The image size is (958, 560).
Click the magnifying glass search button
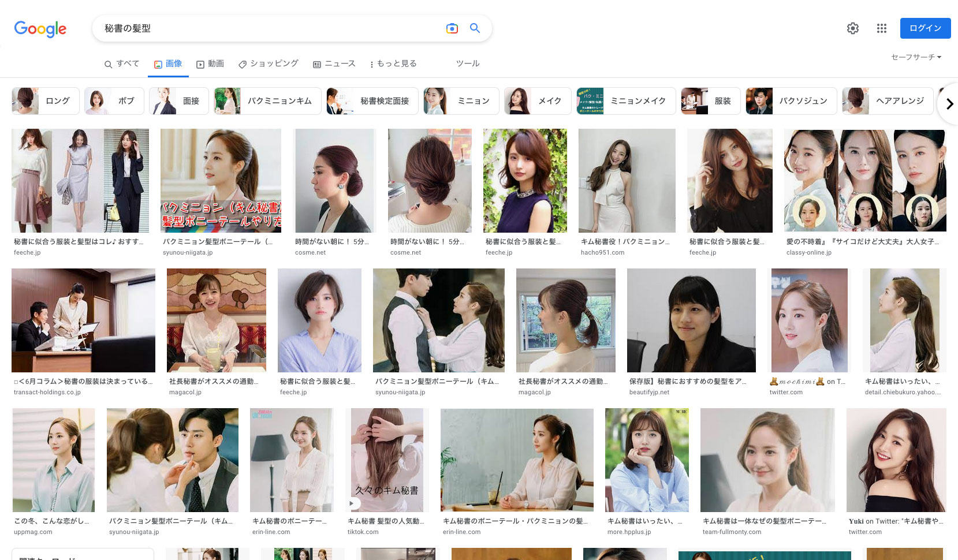coord(475,28)
